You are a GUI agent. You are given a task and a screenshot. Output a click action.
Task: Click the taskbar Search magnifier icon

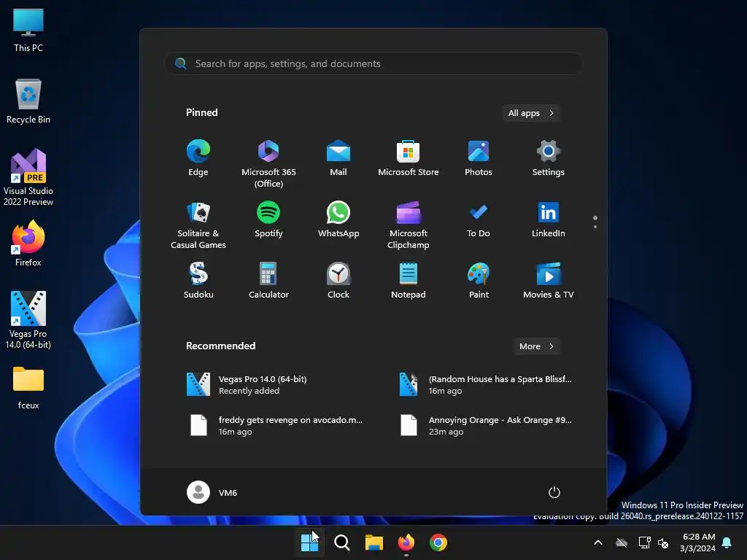tap(342, 542)
